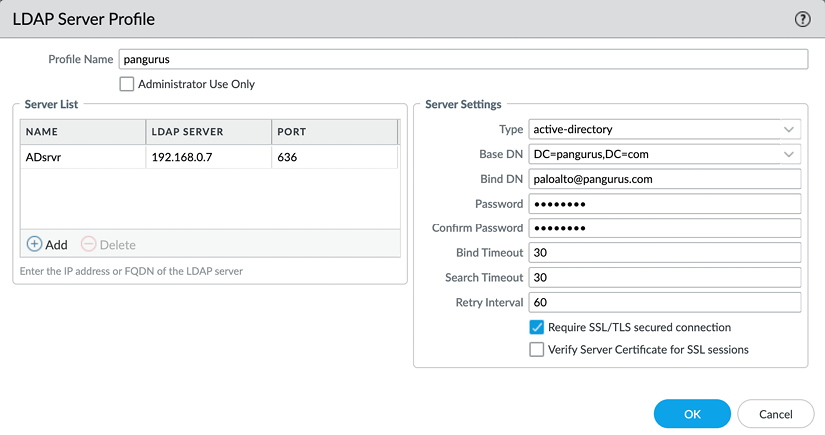Focus the Confirm Password field
This screenshot has height=435, width=825.
(665, 228)
